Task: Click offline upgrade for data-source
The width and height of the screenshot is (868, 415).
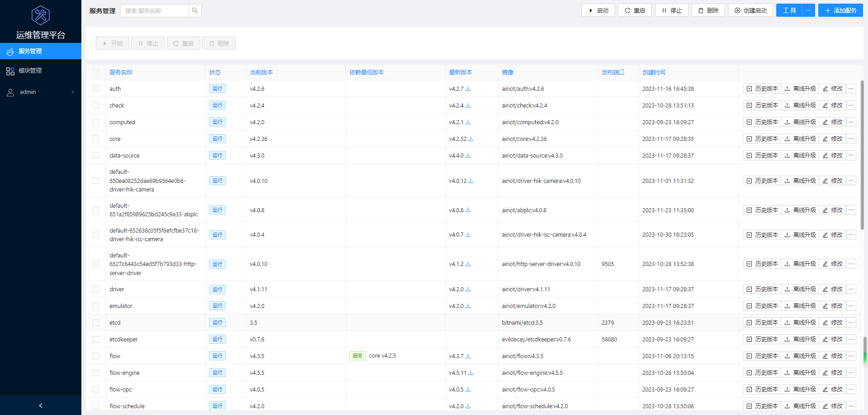Action: point(800,155)
